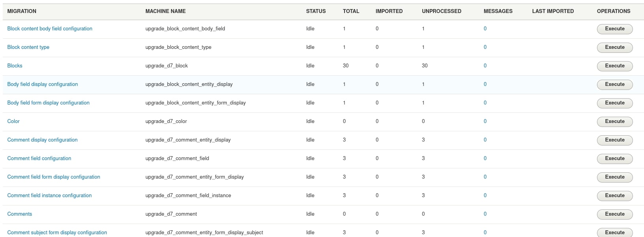The height and width of the screenshot is (237, 644).
Task: Select the unprocessed value 30 in Blocks row
Action: click(425, 66)
